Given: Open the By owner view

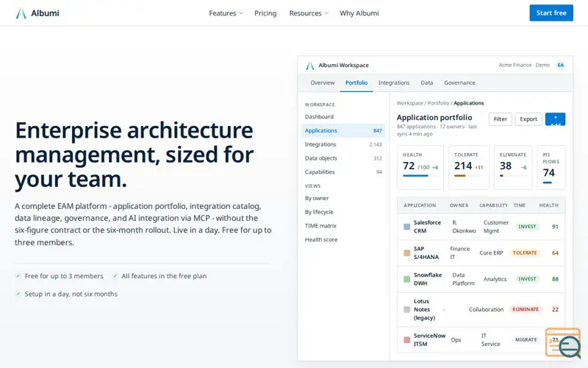Looking at the screenshot, I should [x=343, y=198].
